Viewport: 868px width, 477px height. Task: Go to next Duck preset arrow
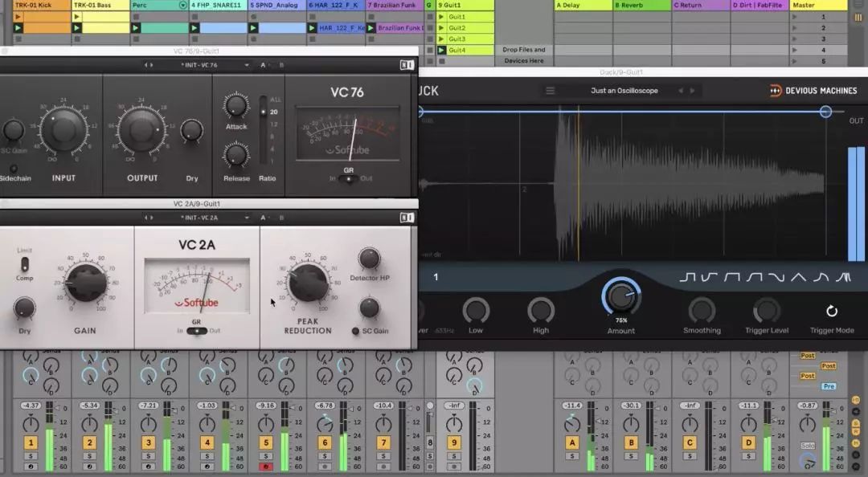(x=693, y=91)
